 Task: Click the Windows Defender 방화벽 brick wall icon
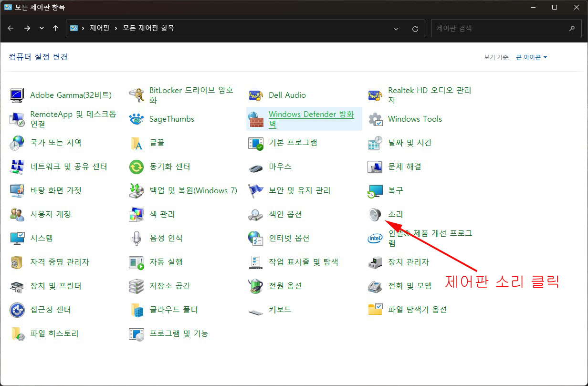(256, 119)
